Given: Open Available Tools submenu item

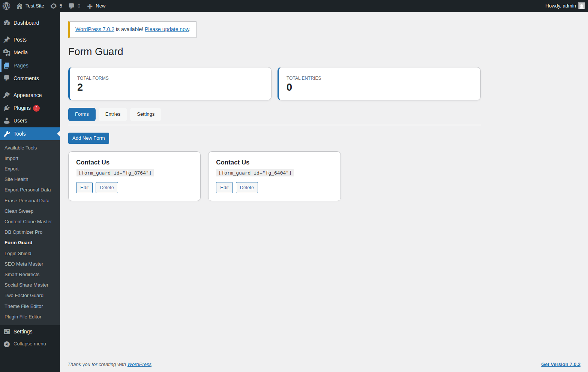Looking at the screenshot, I should 21,148.
